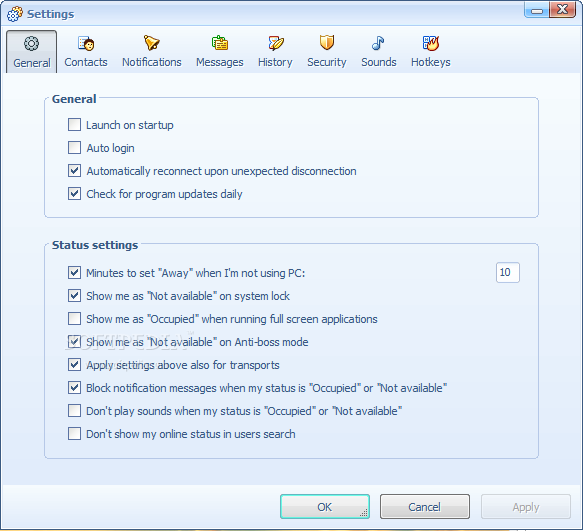The image size is (583, 531).
Task: Switch to the Notifications tab label
Action: tap(152, 62)
